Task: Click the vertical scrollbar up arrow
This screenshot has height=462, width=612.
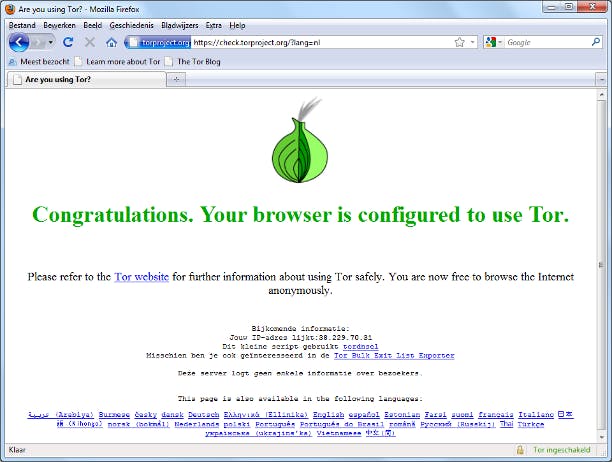Action: tap(601, 94)
